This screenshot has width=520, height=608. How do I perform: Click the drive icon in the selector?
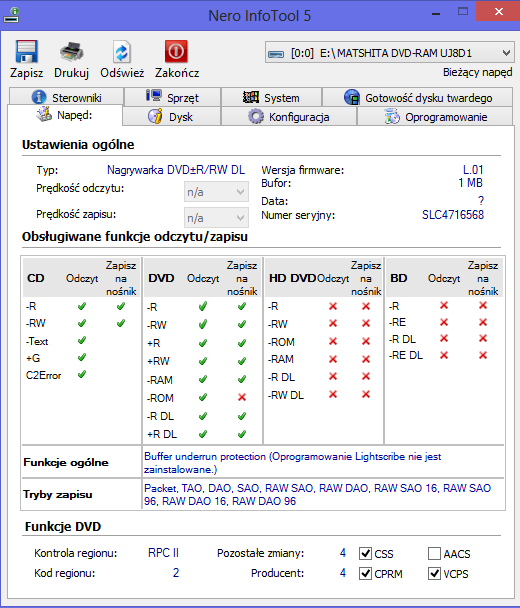click(x=276, y=54)
